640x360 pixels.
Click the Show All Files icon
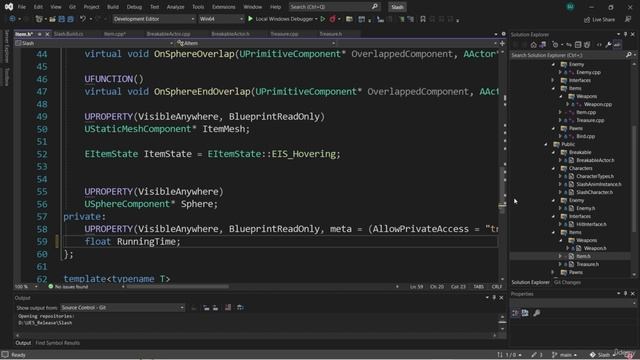click(587, 44)
